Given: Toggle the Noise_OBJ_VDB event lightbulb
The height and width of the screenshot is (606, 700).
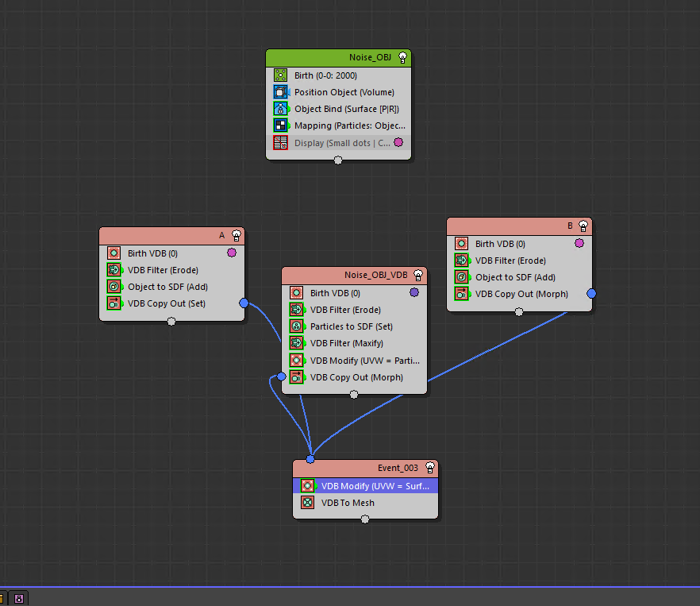Looking at the screenshot, I should coord(418,275).
